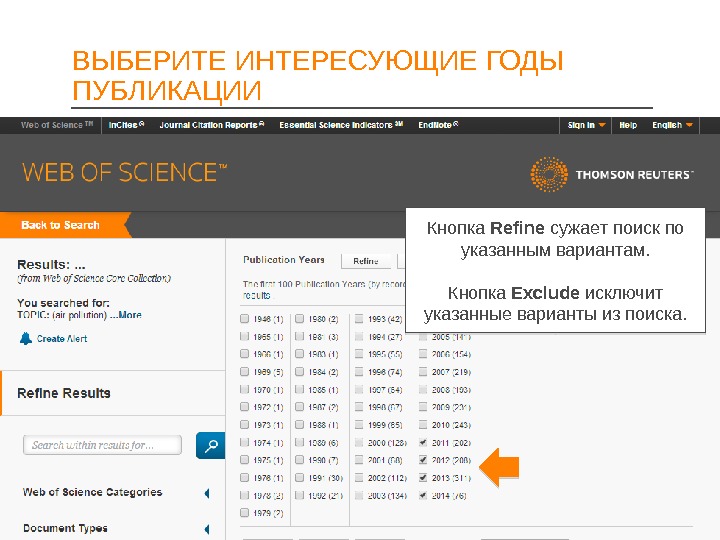The image size is (720, 540).
Task: Check the 2007 publication year
Action: 423,371
